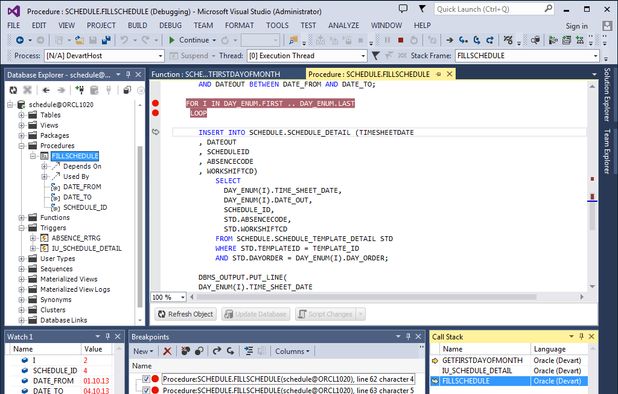Switch to the SCHE...TFIRSTDAYOFMONTH function tab
This screenshot has height=394, width=618.
(x=216, y=74)
